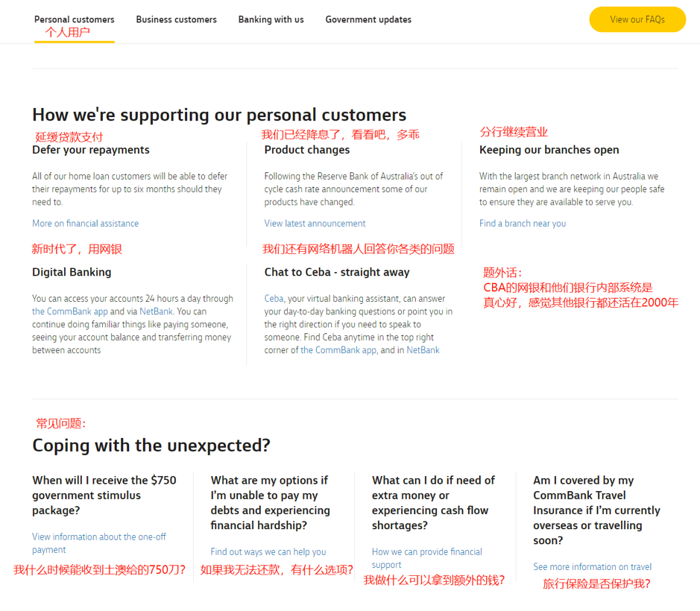The image size is (700, 611).
Task: View information about the one-off payment
Action: click(98, 537)
